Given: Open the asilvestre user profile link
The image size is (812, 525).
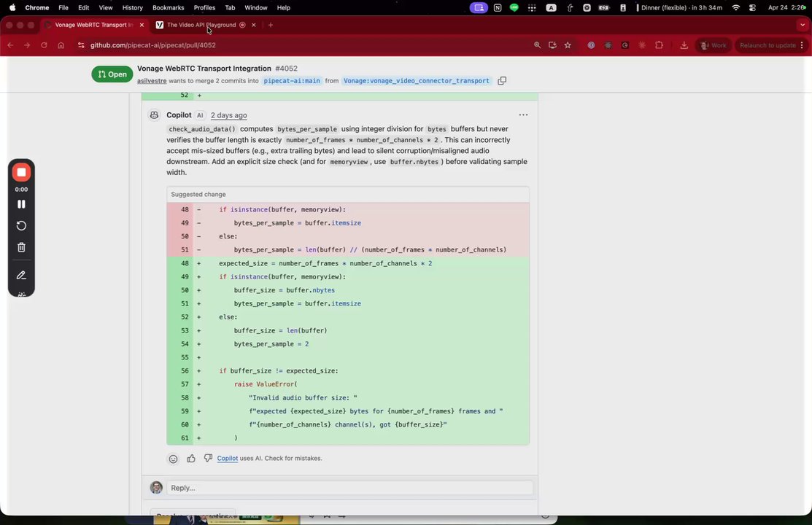Looking at the screenshot, I should tap(152, 81).
